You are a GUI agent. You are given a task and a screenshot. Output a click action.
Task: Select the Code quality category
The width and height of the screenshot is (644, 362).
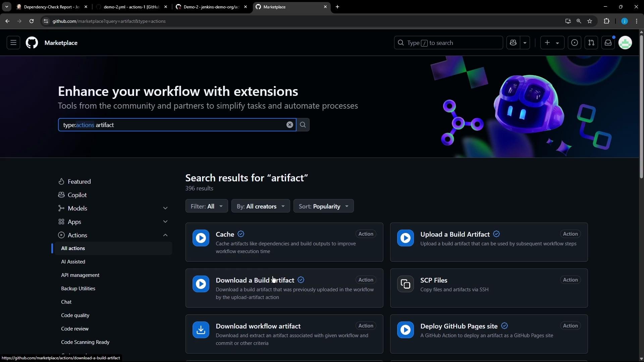(x=75, y=315)
